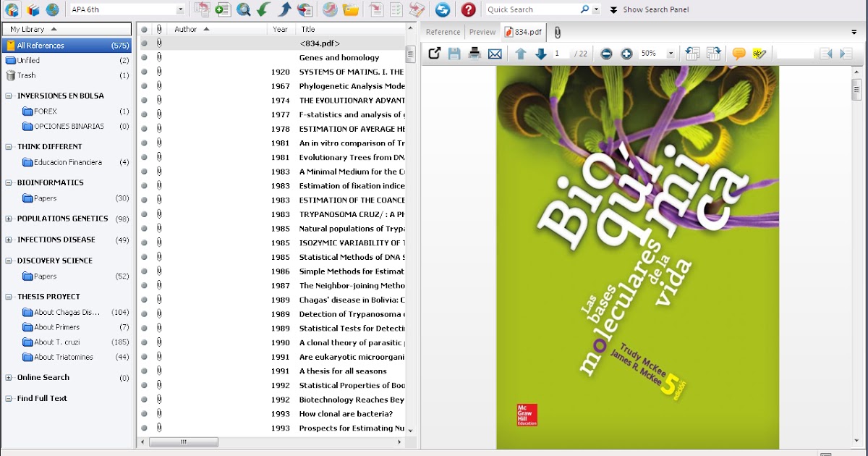The height and width of the screenshot is (456, 868).
Task: Open PDF in external viewer icon
Action: [x=434, y=54]
